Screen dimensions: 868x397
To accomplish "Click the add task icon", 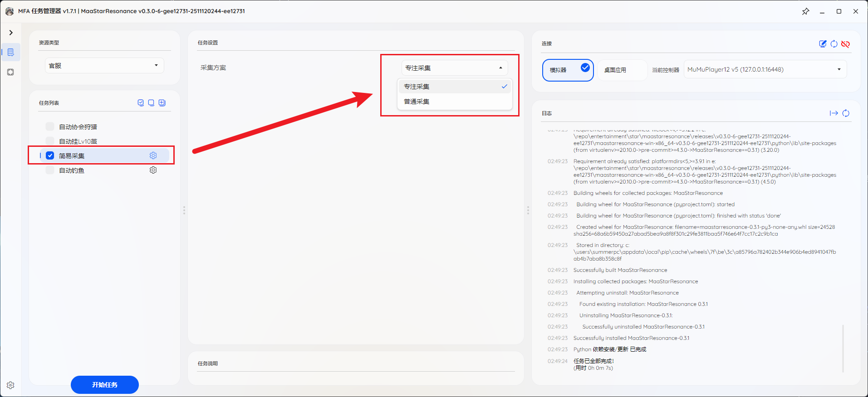I will click(162, 103).
